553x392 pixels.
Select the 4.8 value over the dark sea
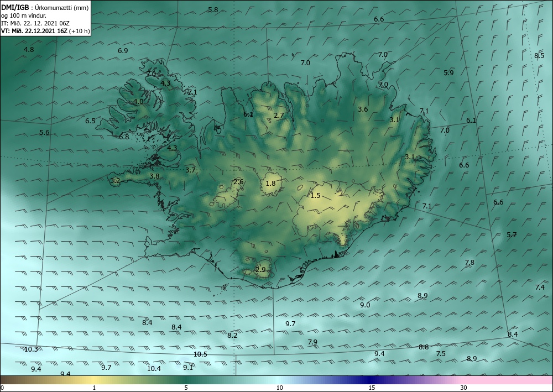[x=29, y=50]
